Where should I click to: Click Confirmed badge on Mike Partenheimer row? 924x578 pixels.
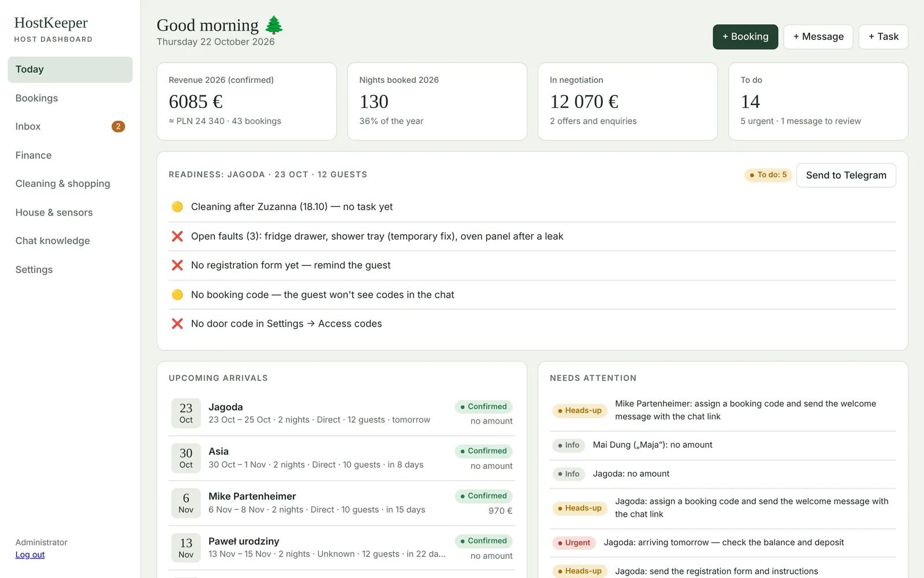pyautogui.click(x=483, y=496)
